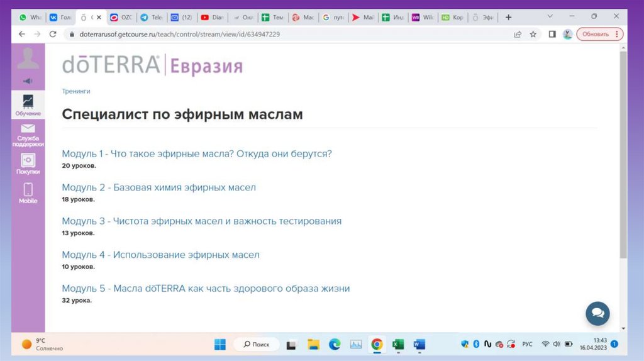Bookmark page with the star icon

[533, 34]
